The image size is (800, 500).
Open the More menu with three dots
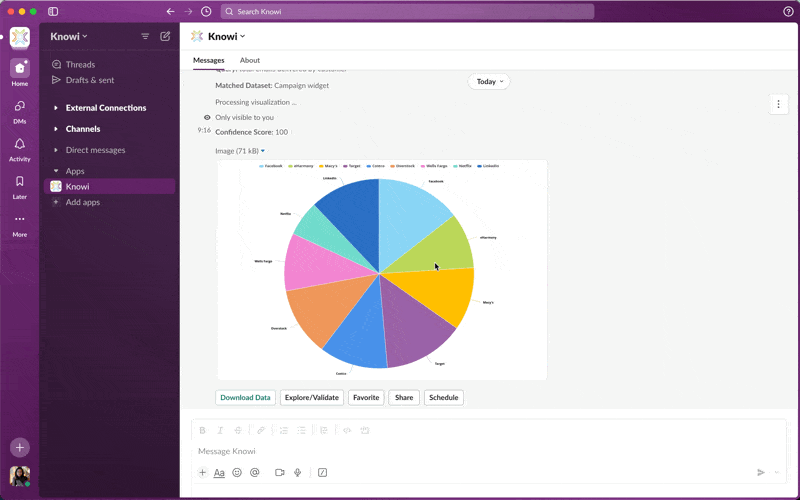point(19,225)
